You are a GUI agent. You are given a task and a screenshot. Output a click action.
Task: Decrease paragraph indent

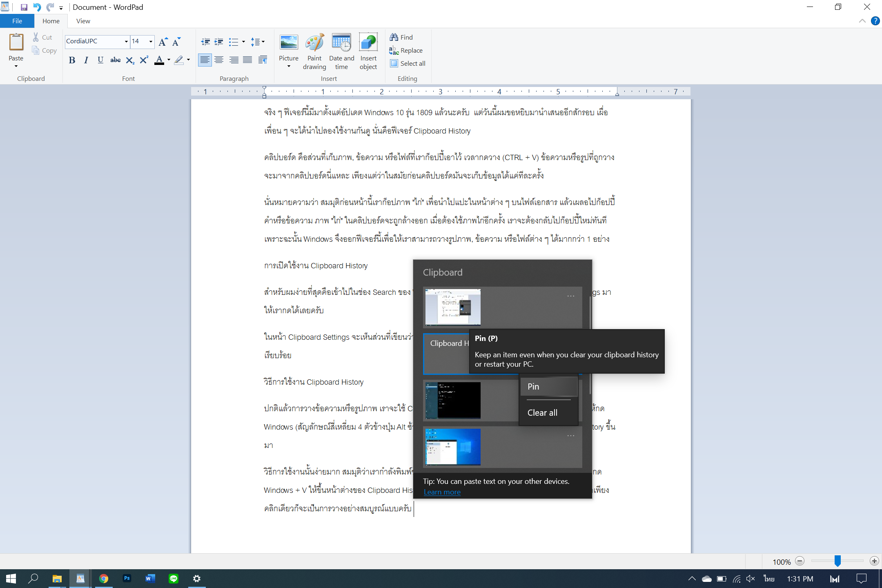(205, 41)
